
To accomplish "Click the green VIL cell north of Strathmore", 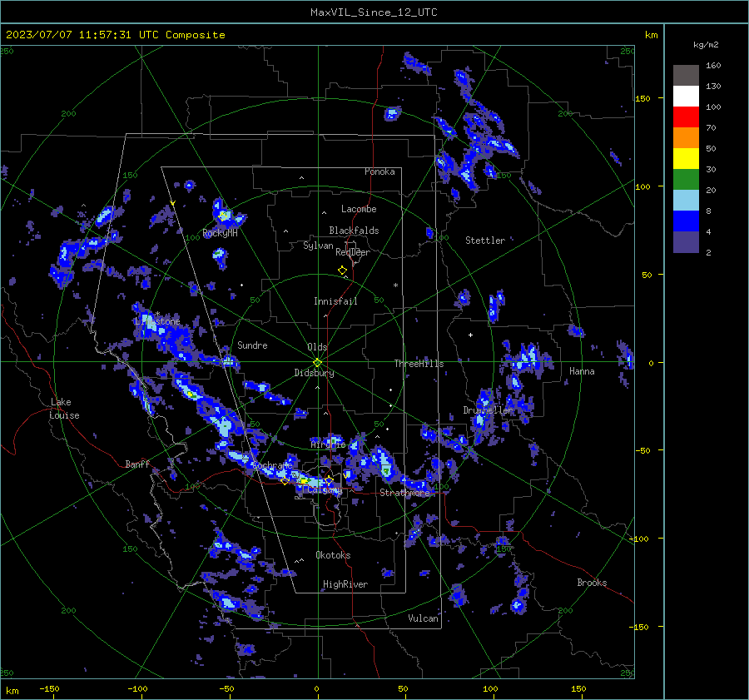I will click(385, 472).
